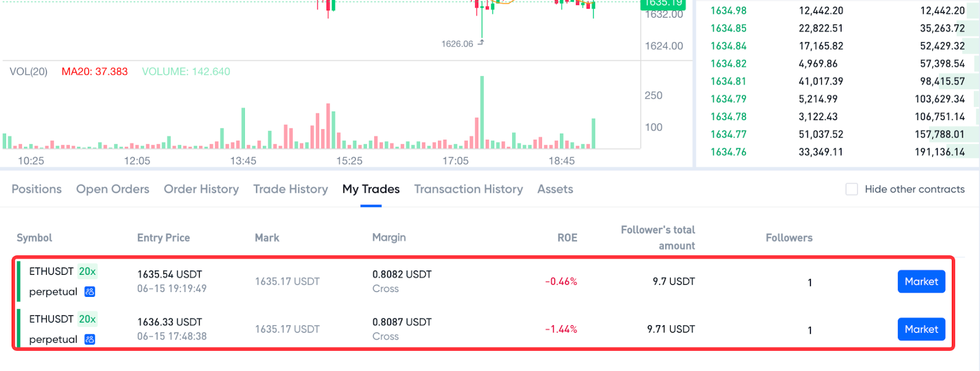
Task: Click the VOL(20) indicator label
Action: [x=28, y=72]
